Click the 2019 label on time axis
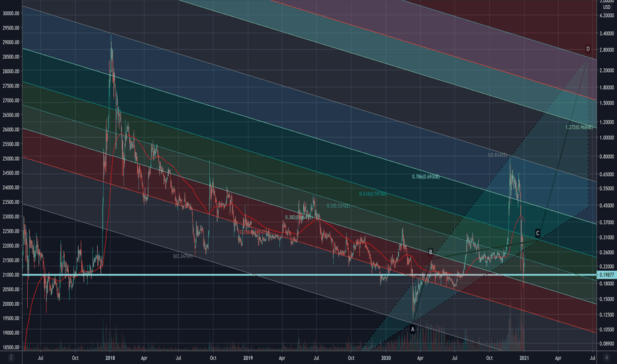Viewport: 617px width, 364px height. click(x=248, y=358)
